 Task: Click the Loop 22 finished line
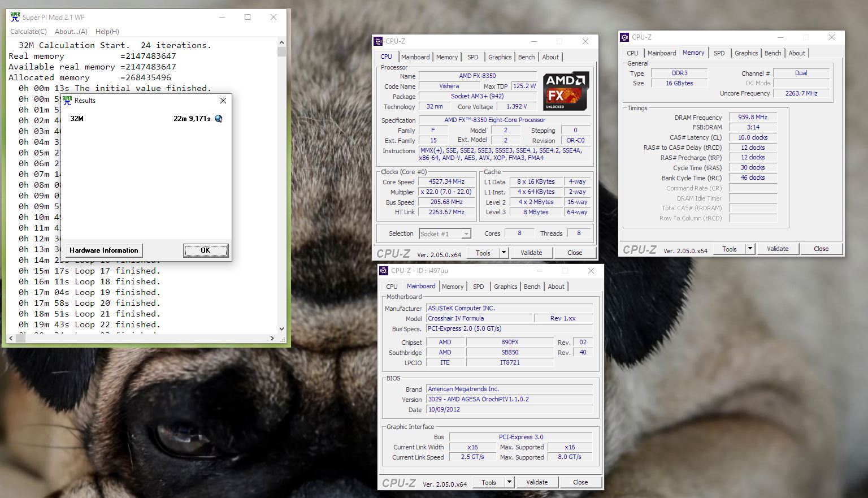[x=89, y=324]
